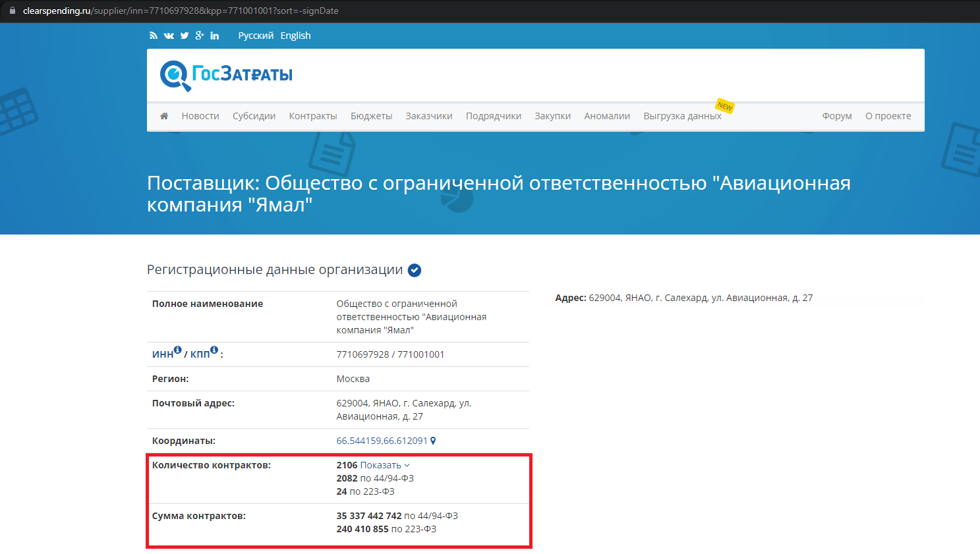
Task: Open the Google Plus icon
Action: coord(200,36)
